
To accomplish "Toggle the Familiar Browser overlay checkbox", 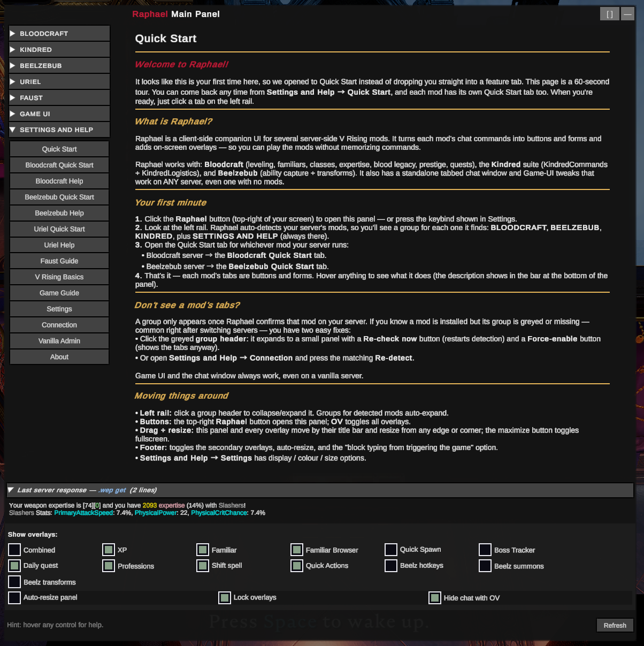I will [297, 550].
